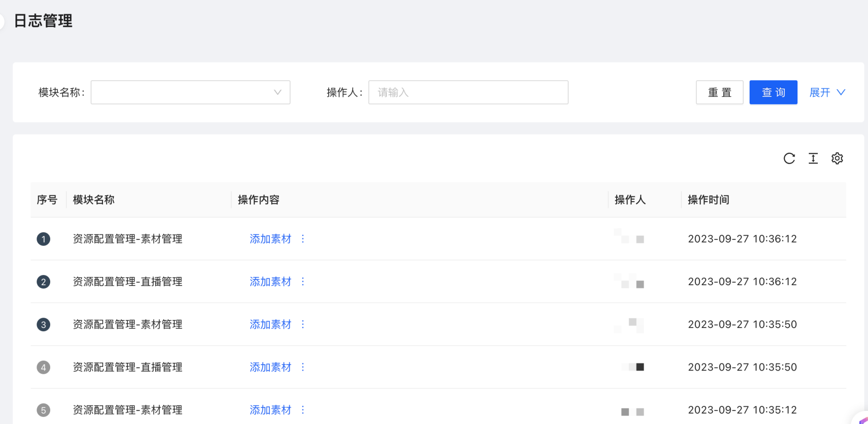This screenshot has height=424, width=868.
Task: Focus the 操作人 input field
Action: click(x=468, y=92)
